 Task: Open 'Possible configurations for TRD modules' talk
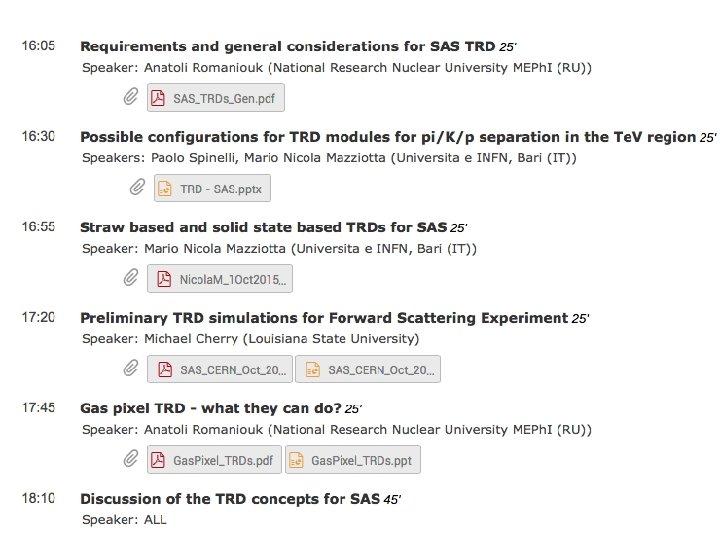[388, 137]
